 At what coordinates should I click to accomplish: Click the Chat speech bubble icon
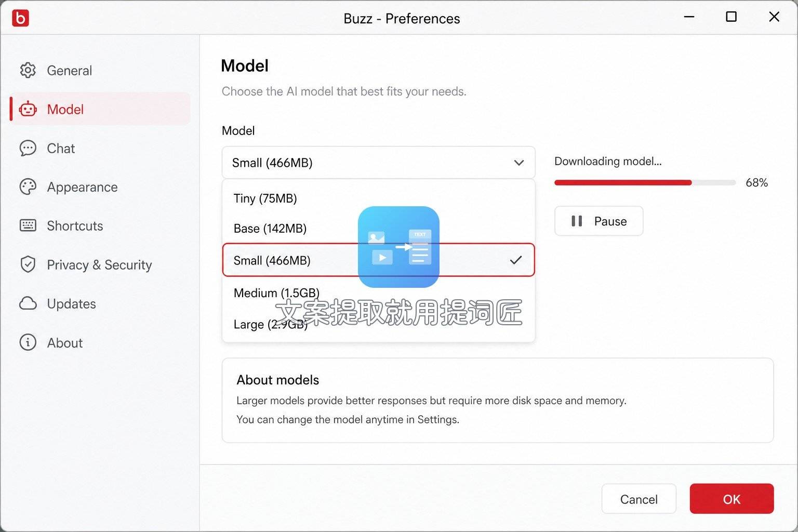coord(28,148)
